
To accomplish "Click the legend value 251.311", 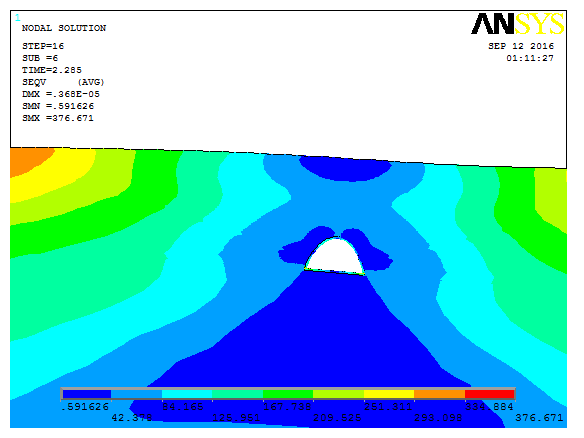I will coord(388,407).
